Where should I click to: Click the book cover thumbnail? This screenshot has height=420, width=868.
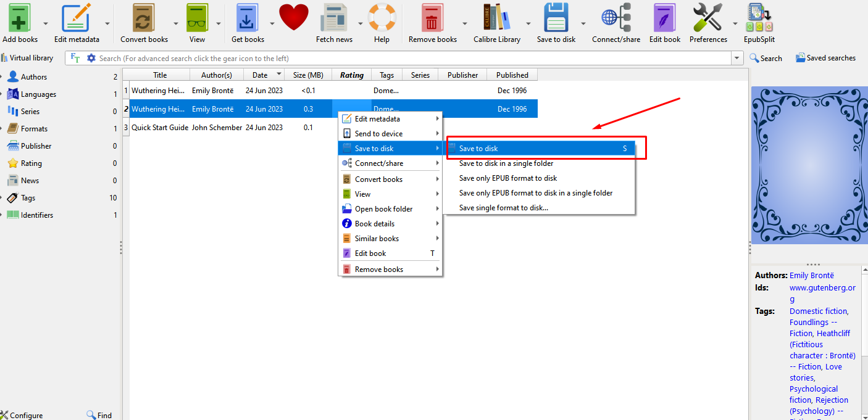pyautogui.click(x=809, y=165)
